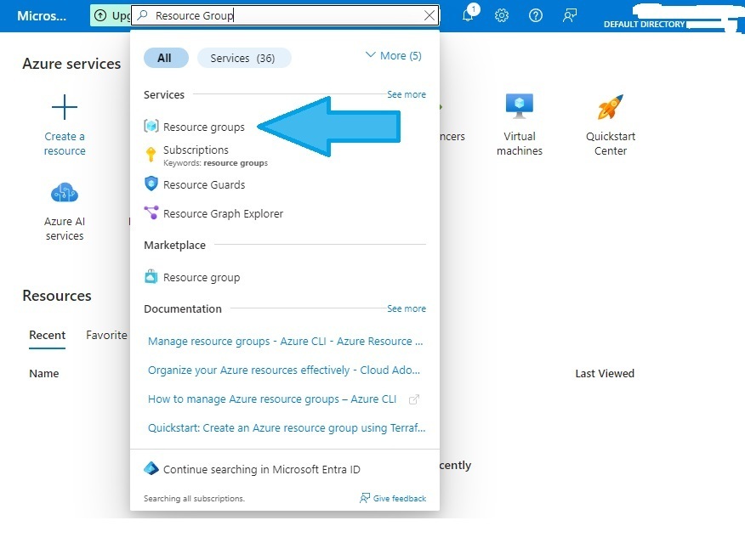Image resolution: width=745 pixels, height=560 pixels.
Task: Click the Marketplace Resource group bag icon
Action: 151,276
